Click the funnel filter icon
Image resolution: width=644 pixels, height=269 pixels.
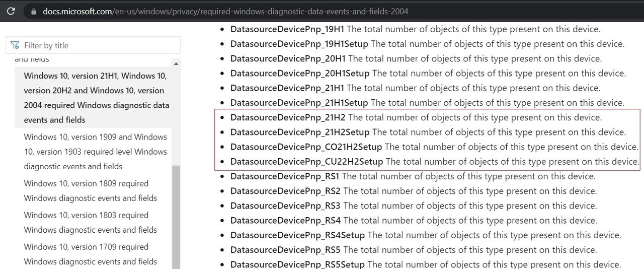[x=16, y=45]
